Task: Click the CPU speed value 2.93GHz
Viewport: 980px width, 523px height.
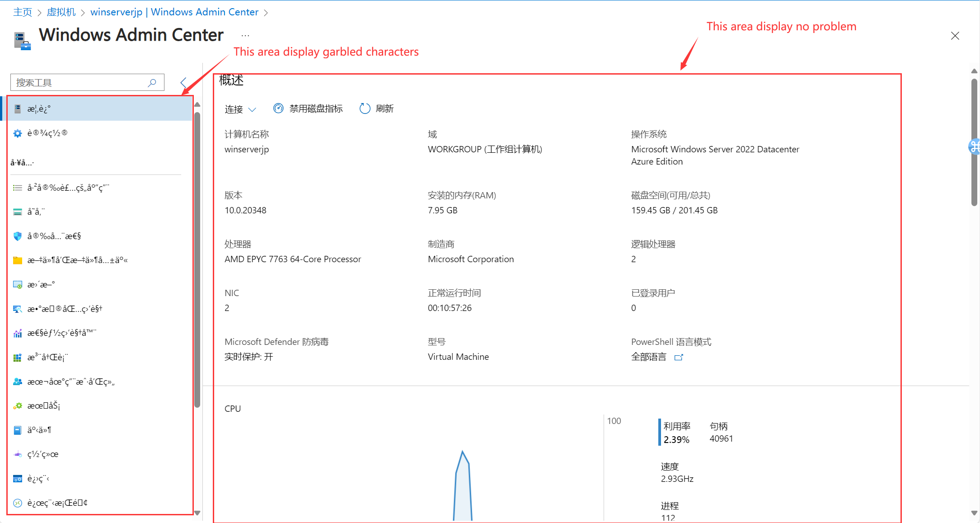Action: (x=677, y=479)
